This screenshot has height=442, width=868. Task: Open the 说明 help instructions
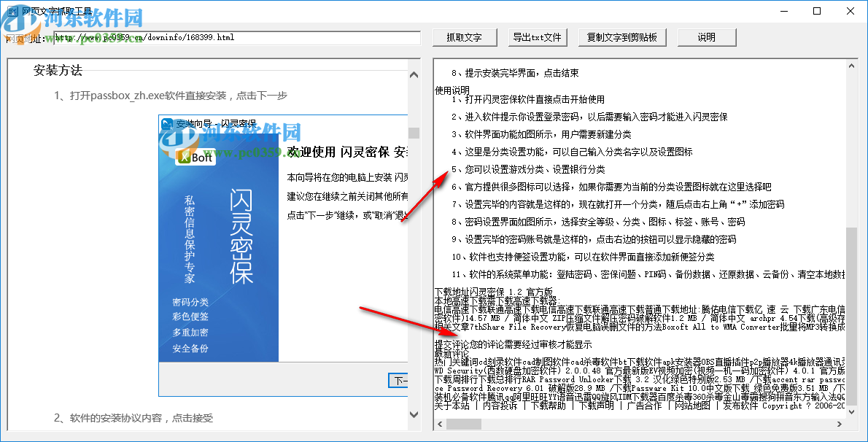click(x=705, y=36)
